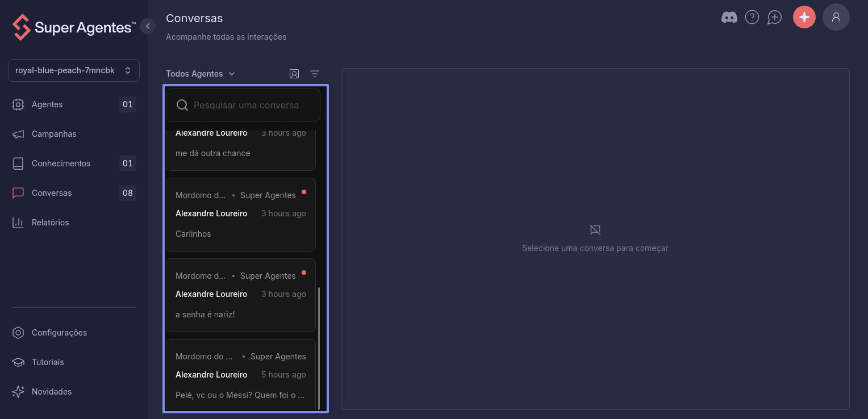Expand the Todos Agentes dropdown
Image resolution: width=868 pixels, height=419 pixels.
pyautogui.click(x=201, y=74)
